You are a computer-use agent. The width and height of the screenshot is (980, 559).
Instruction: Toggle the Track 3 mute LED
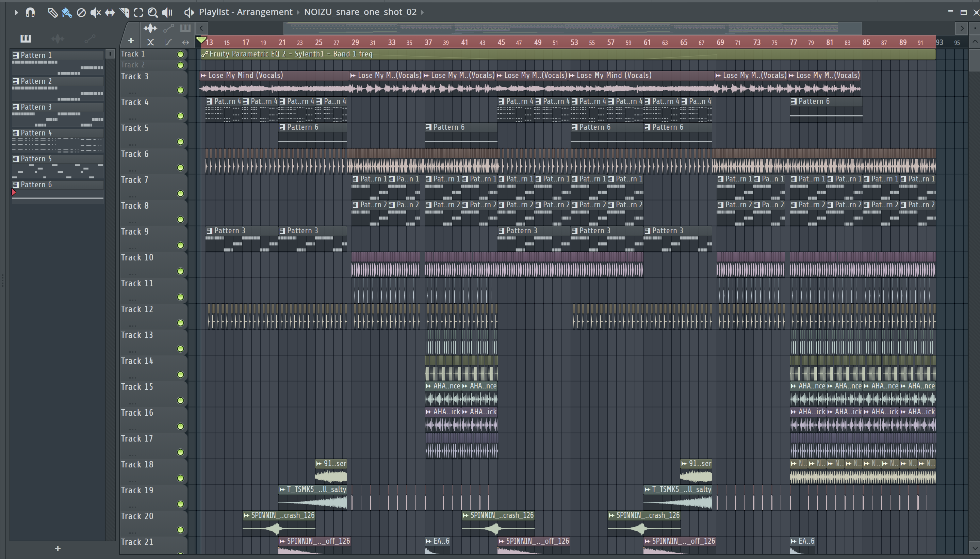point(180,90)
